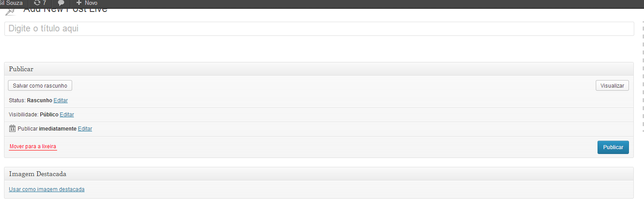Focus the Digite o título aqui field
This screenshot has width=644, height=204.
[x=319, y=29]
